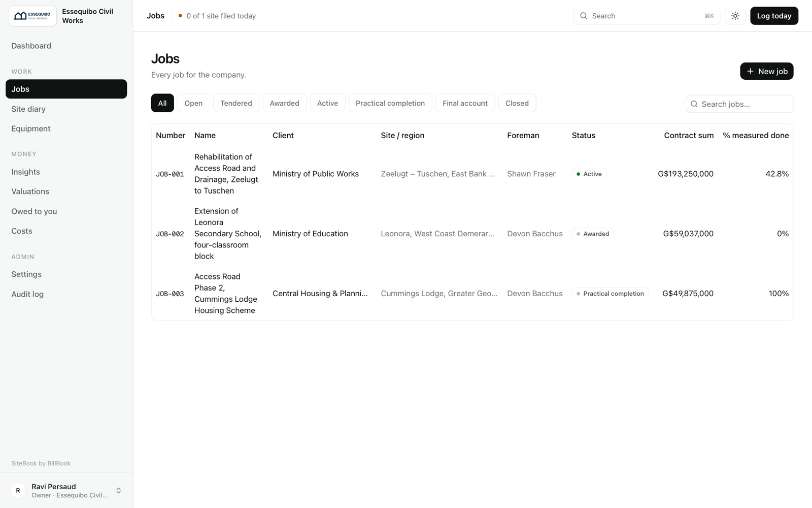Open Costs page

coord(66,231)
